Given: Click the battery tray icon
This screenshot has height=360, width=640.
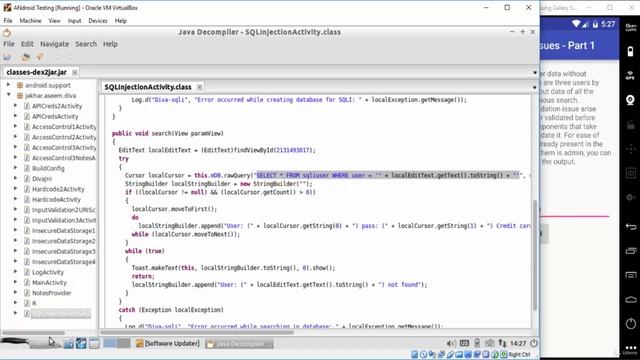Looking at the screenshot, I should [477, 344].
